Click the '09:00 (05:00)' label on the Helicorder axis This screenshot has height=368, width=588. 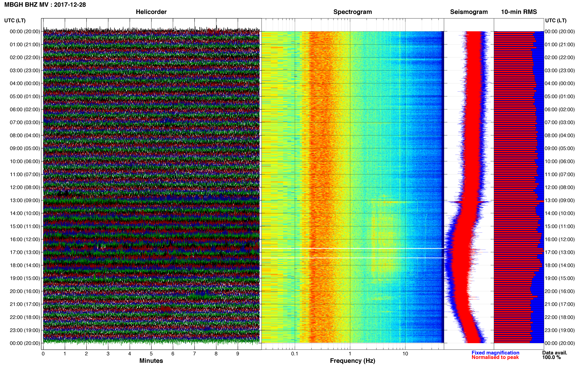point(25,148)
